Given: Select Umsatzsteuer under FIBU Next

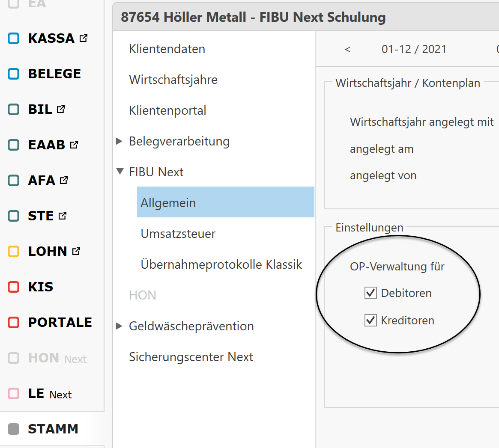Looking at the screenshot, I should (x=178, y=234).
